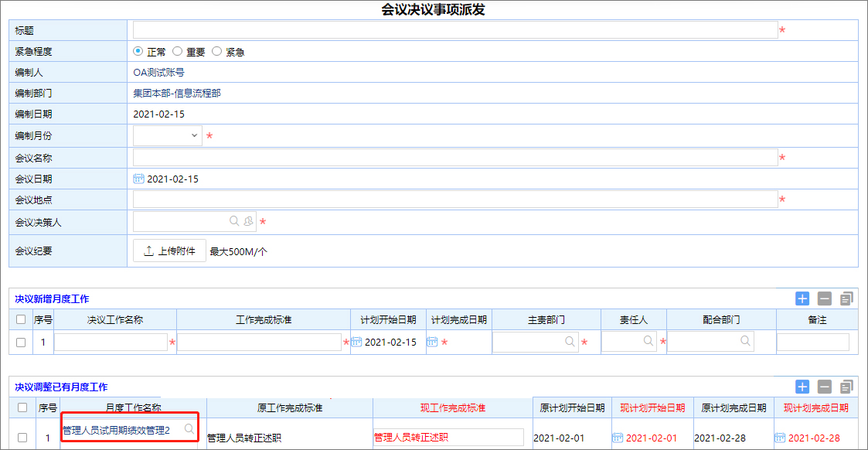868x450 pixels.
Task: Click the minus icon to delete selected row
Action: click(x=825, y=298)
